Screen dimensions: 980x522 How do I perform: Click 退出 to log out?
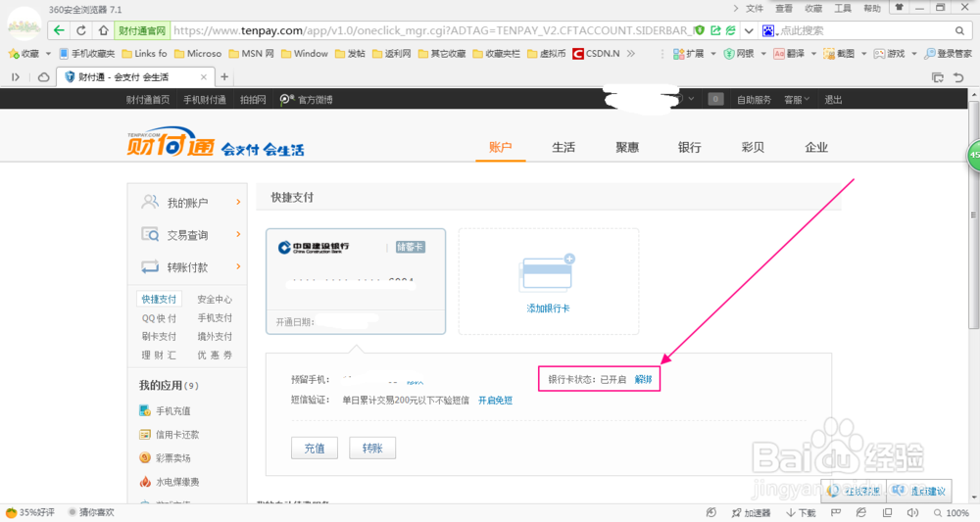coord(833,99)
